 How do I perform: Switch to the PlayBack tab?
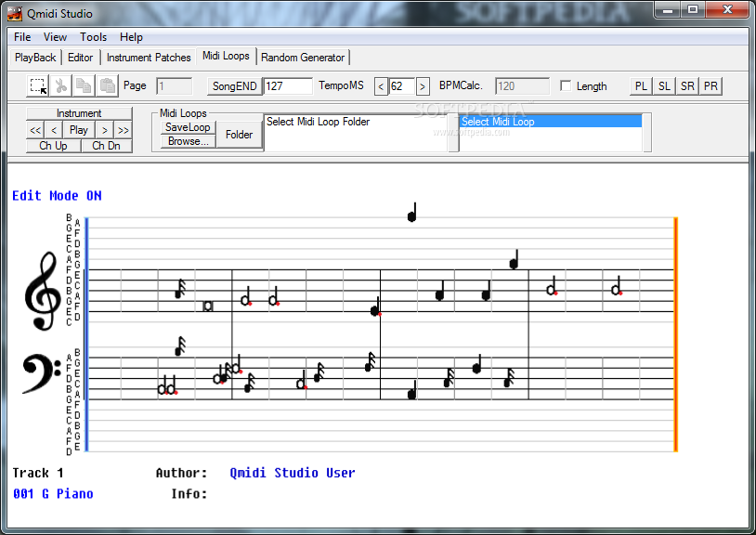(35, 58)
